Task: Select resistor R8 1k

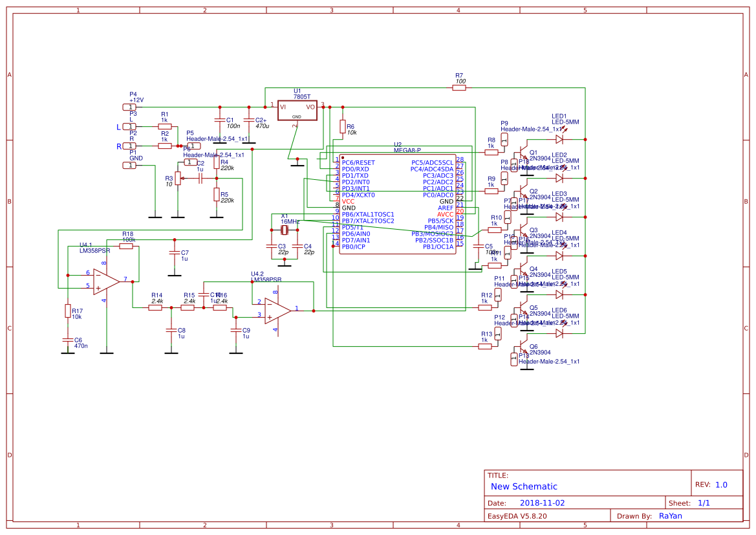Action: (491, 153)
